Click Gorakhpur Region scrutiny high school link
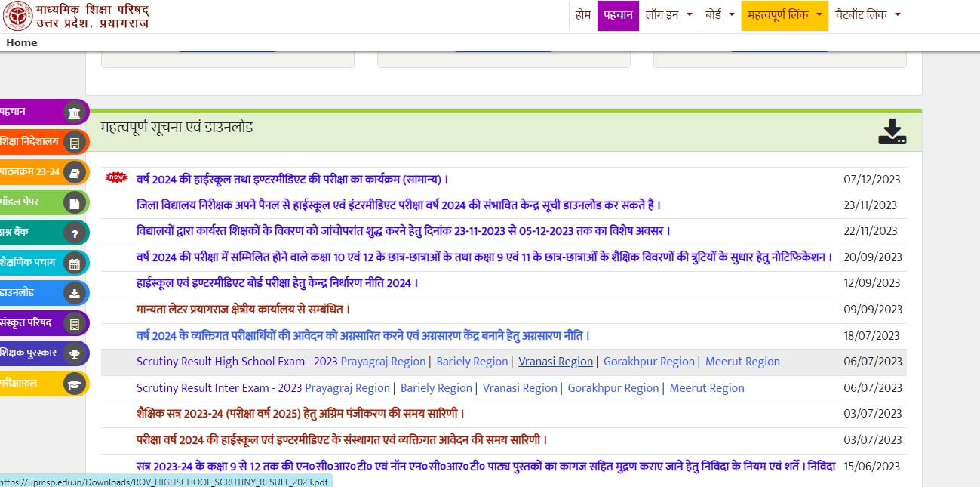The image size is (980, 487). tap(649, 361)
